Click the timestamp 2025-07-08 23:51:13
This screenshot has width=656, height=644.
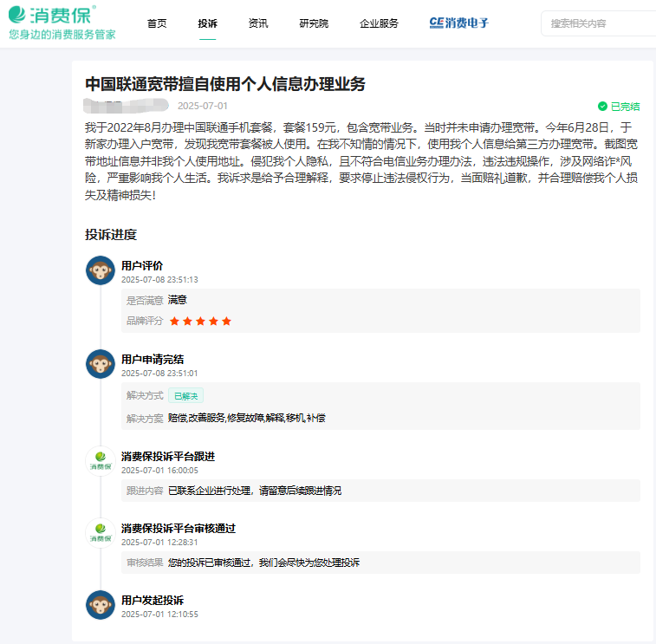pyautogui.click(x=159, y=279)
